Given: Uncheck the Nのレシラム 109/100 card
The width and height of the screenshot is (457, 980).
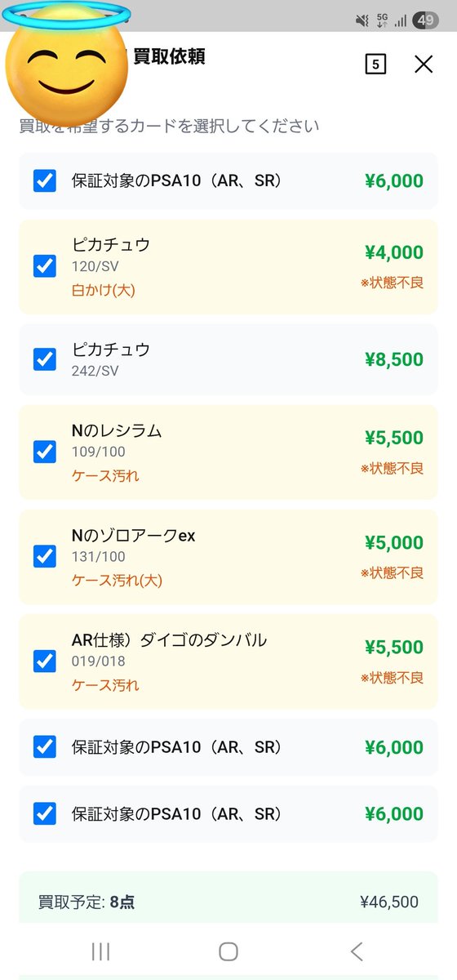Looking at the screenshot, I should coord(45,452).
